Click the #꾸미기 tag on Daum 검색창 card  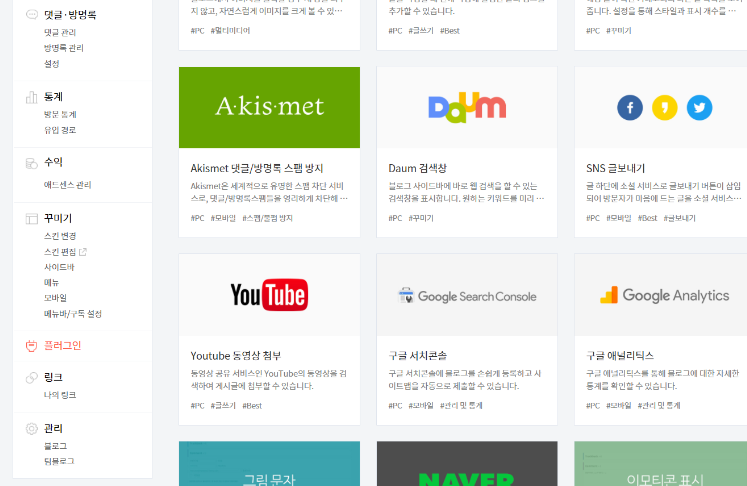point(421,218)
